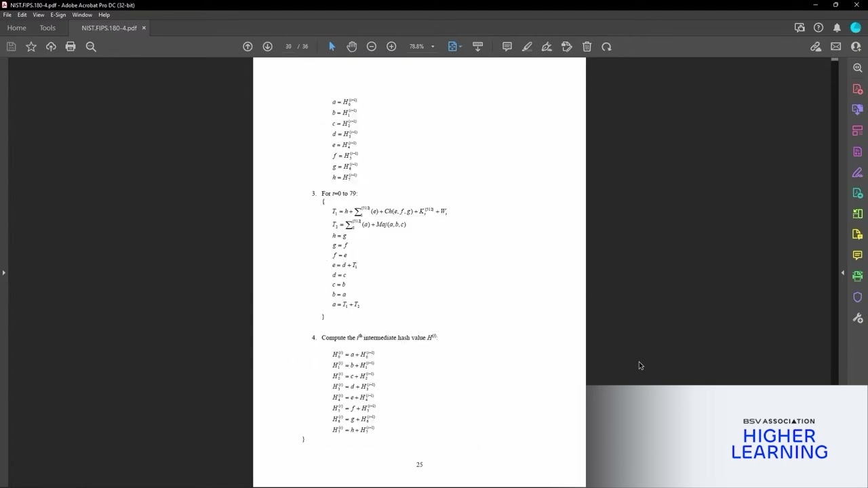Image resolution: width=868 pixels, height=488 pixels.
Task: Open the messages chat icon
Action: coord(800,28)
